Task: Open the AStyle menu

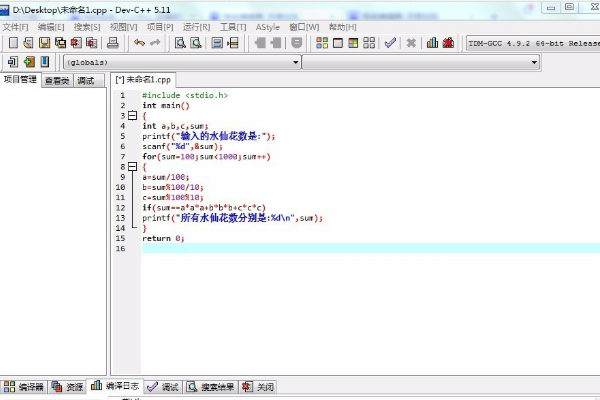Action: click(268, 27)
